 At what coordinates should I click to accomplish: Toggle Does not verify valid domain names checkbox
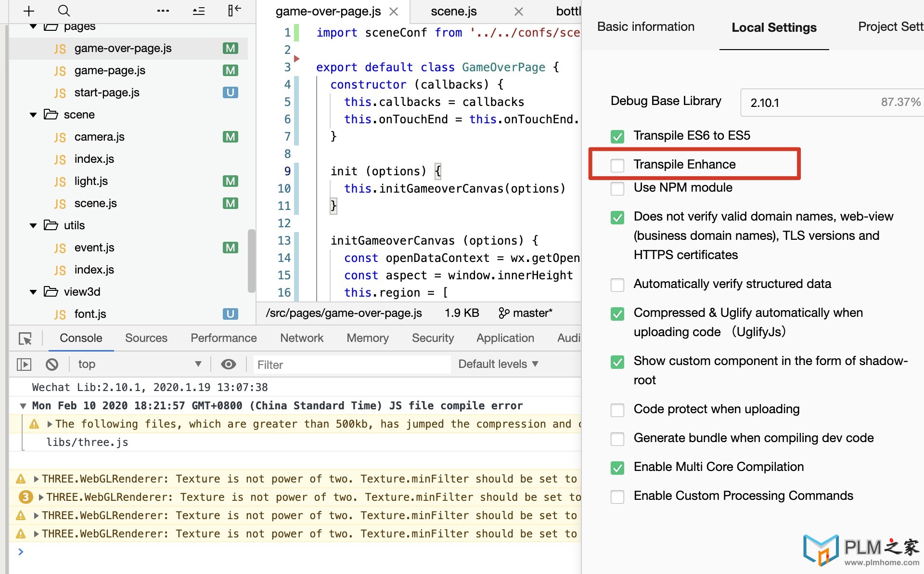click(x=617, y=217)
